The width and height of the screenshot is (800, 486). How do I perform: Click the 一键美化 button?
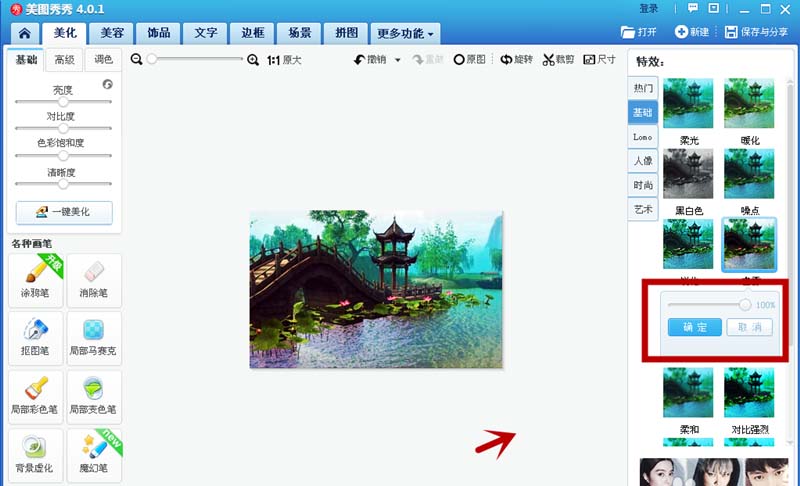[x=64, y=212]
